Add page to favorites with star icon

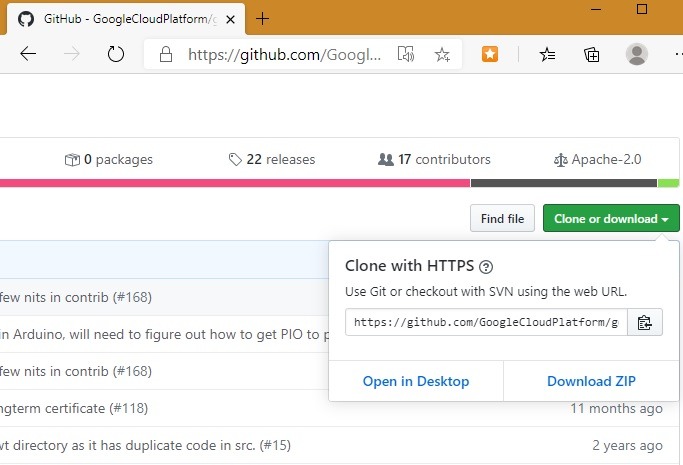point(442,54)
